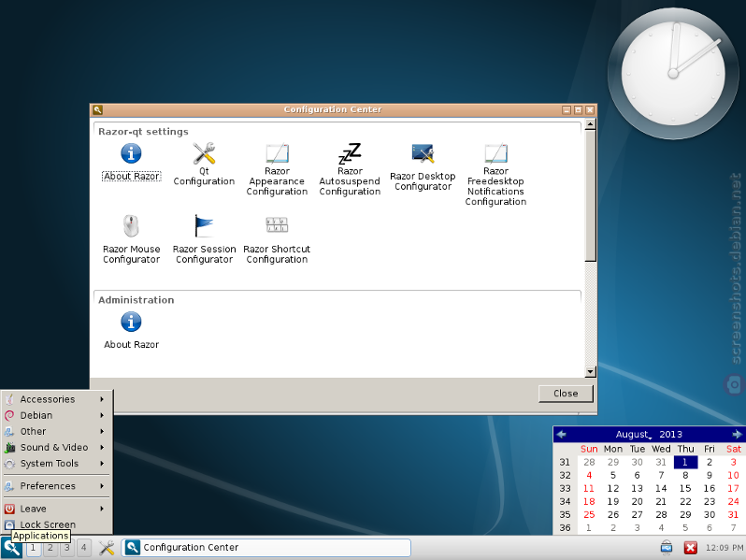
Task: Open System Tools submenu
Action: pos(56,464)
